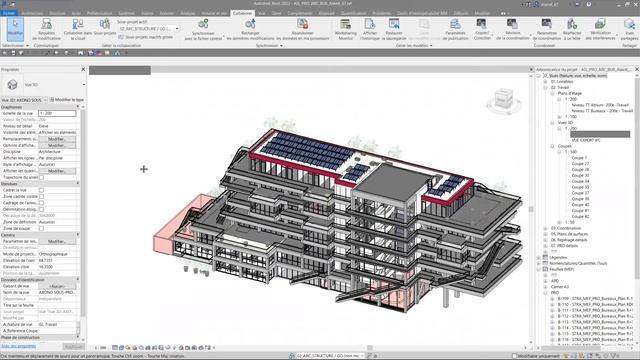Open Paramètres de publication
Image resolution: width=640 pixels, height=360 pixels.
click(x=455, y=29)
